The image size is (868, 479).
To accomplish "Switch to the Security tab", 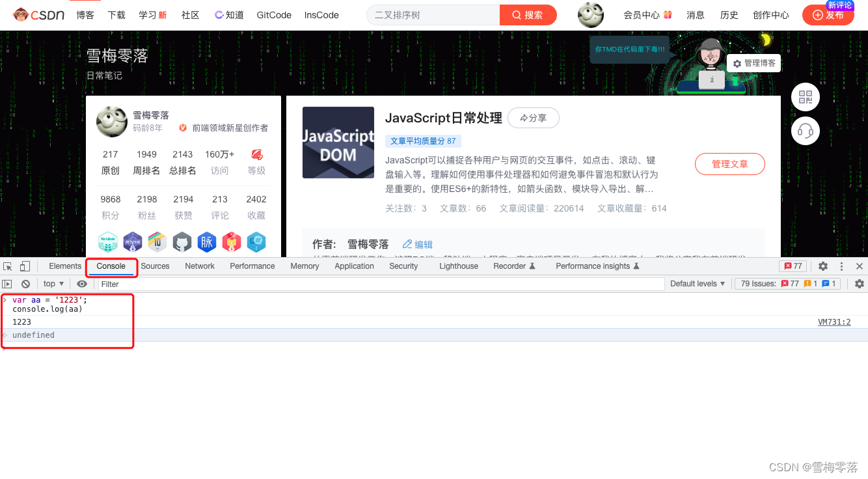I will [403, 266].
